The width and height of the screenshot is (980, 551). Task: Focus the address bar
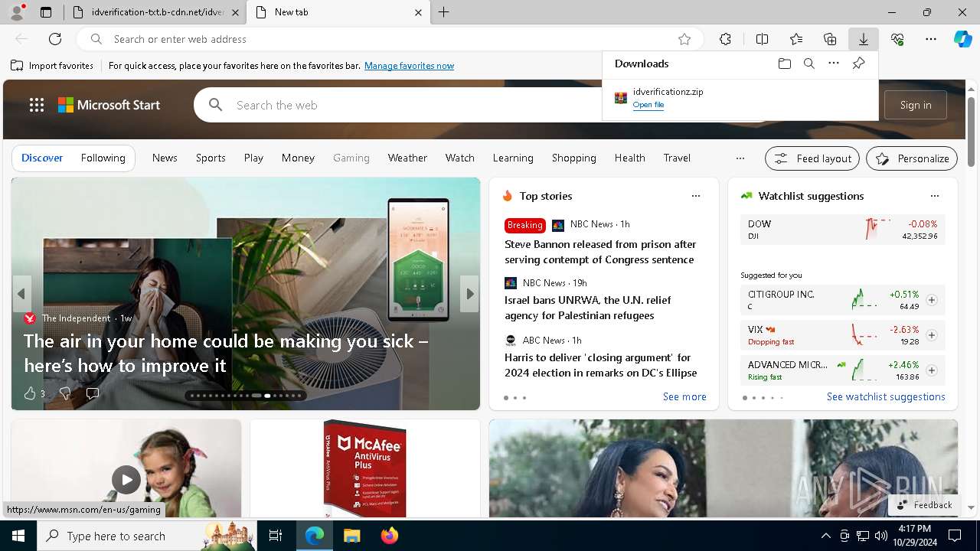[390, 39]
